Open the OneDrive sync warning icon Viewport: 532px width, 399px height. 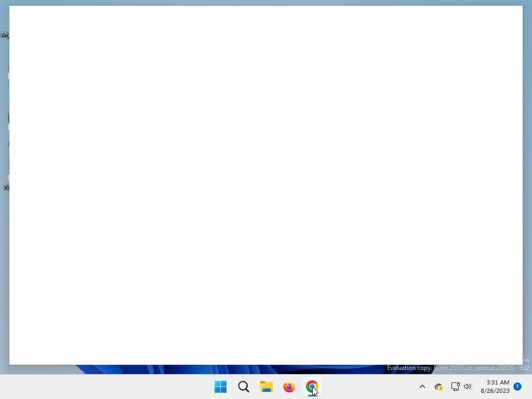[x=438, y=387]
